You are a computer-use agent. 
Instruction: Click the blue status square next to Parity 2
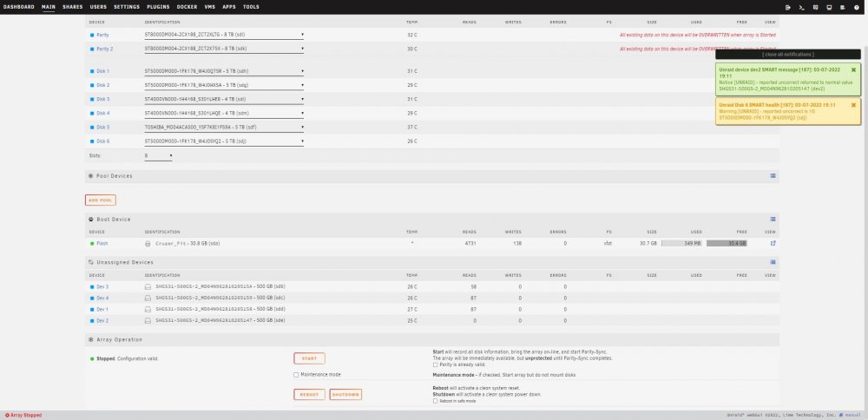[x=92, y=49]
